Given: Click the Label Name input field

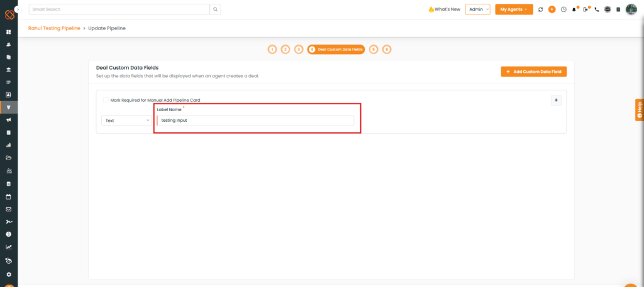Looking at the screenshot, I should tap(255, 120).
